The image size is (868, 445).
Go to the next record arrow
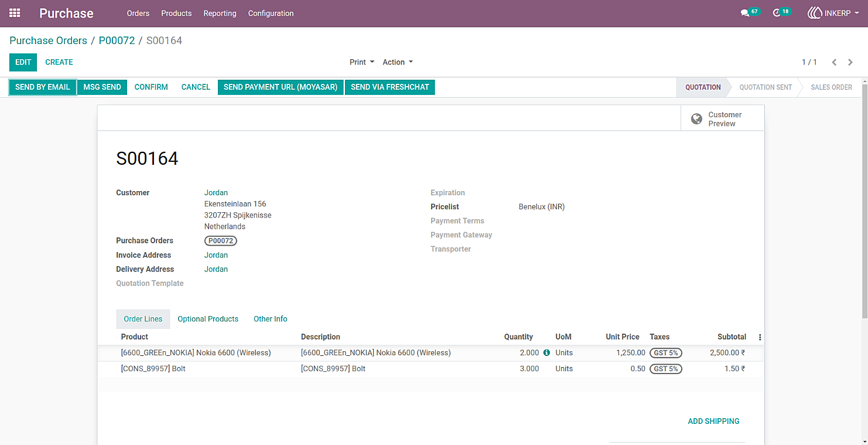(x=850, y=62)
